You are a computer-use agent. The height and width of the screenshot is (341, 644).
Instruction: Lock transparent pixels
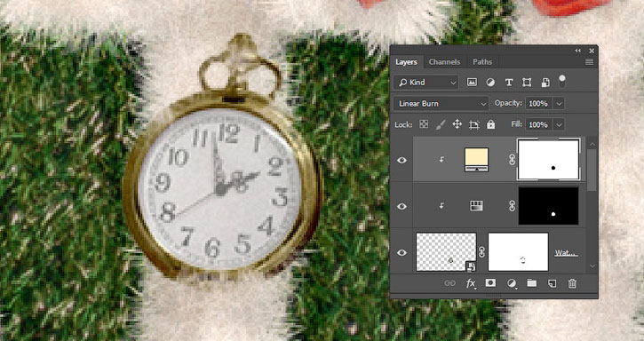click(424, 124)
